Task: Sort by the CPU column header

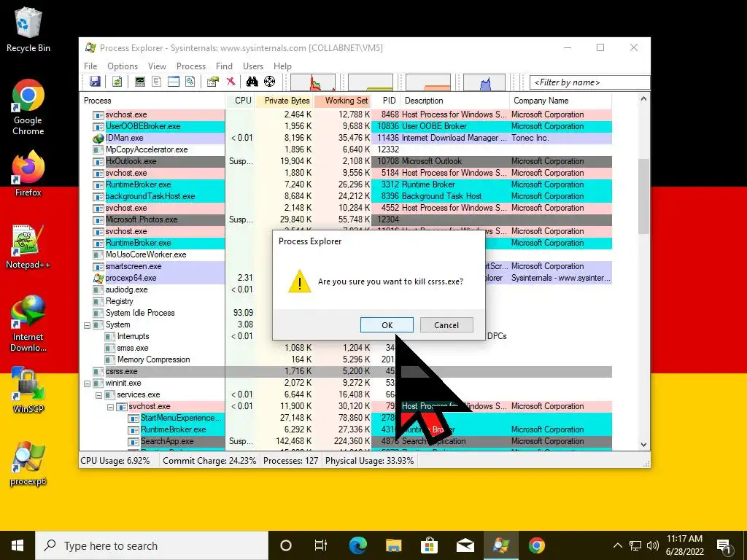Action: (241, 101)
